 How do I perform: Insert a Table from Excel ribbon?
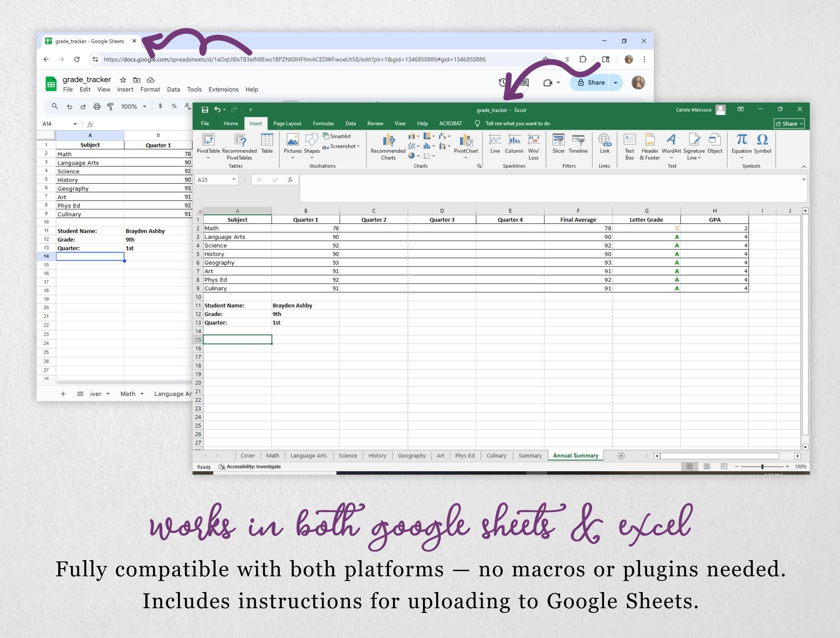(x=267, y=143)
